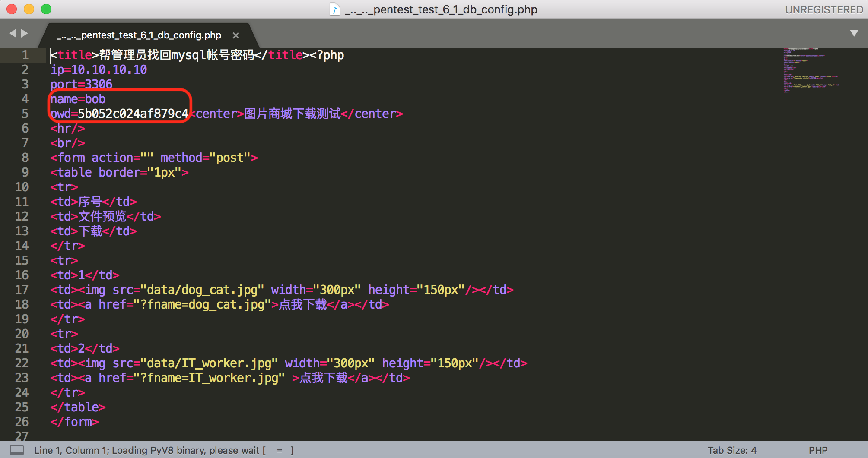This screenshot has height=458, width=868.
Task: Click the </form> closing tag
Action: coord(74,422)
